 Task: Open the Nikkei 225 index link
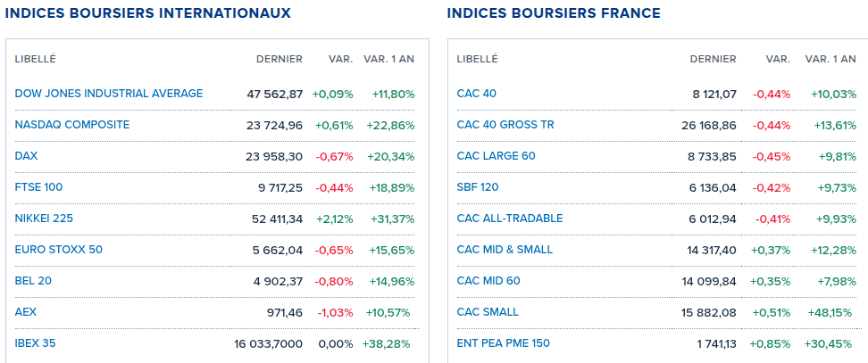pos(45,219)
